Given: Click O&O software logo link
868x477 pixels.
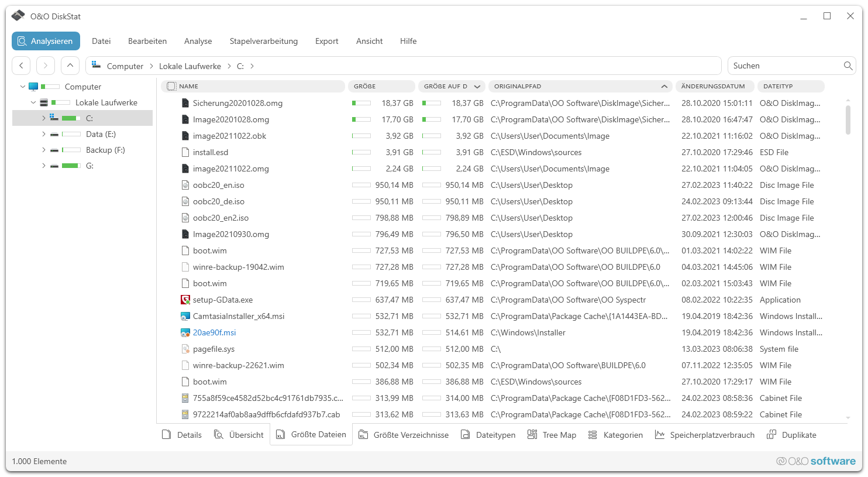Looking at the screenshot, I should (x=816, y=461).
